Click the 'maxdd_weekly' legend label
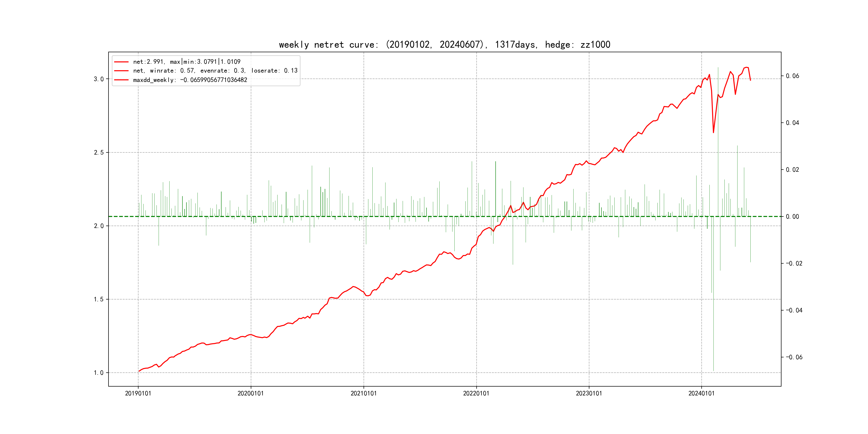Image resolution: width=868 pixels, height=434 pixels. coord(190,80)
